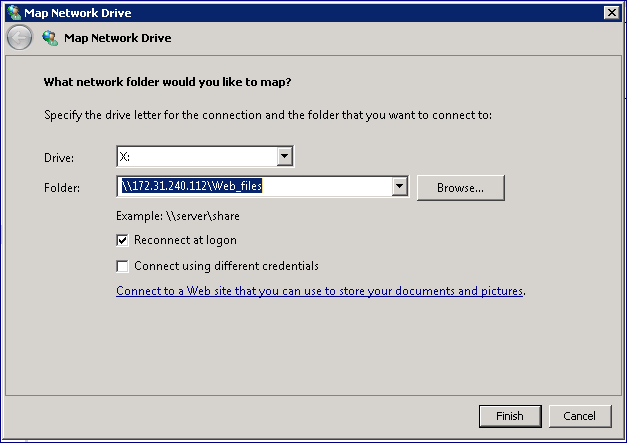Close the Map Network Drive dialog
Screen dimensions: 627x443
pyautogui.click(x=611, y=13)
